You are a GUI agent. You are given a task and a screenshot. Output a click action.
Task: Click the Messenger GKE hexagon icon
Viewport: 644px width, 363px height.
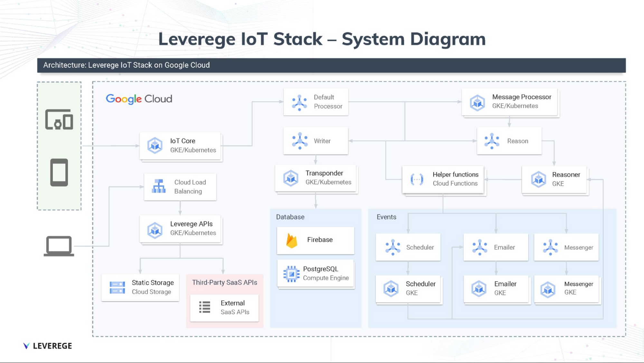[548, 289]
